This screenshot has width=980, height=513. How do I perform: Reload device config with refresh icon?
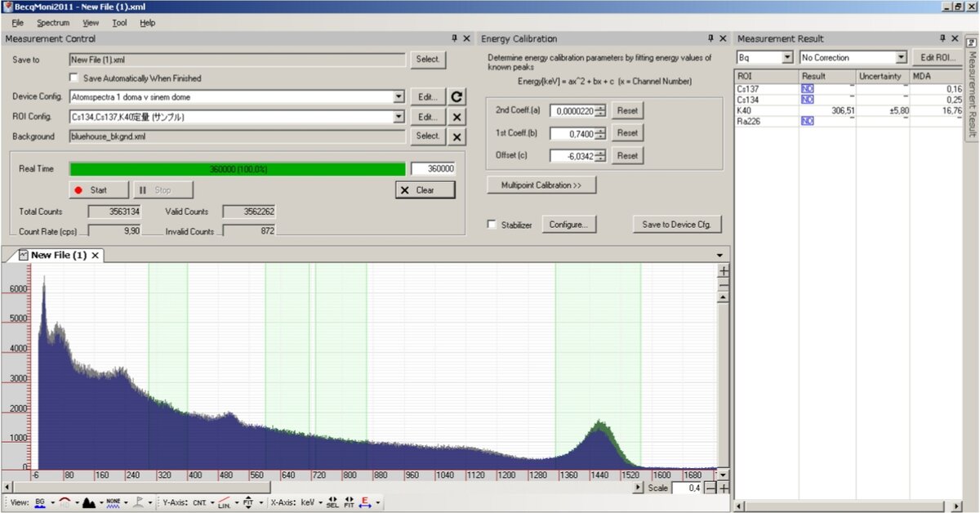(x=457, y=96)
